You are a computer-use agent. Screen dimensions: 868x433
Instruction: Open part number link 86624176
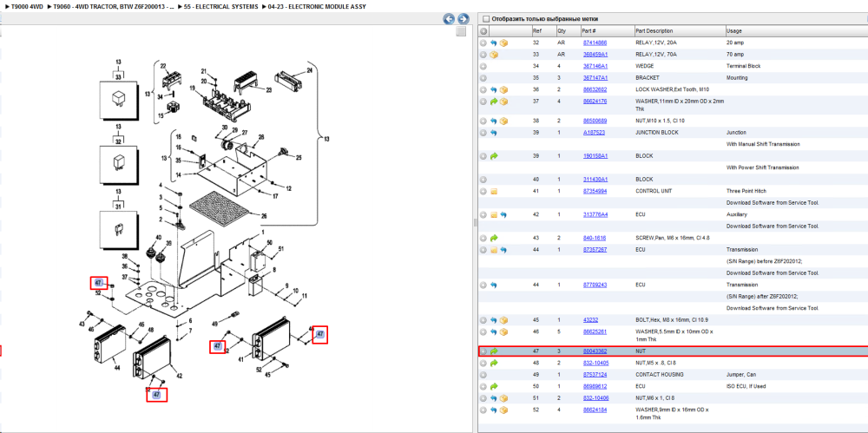(595, 102)
